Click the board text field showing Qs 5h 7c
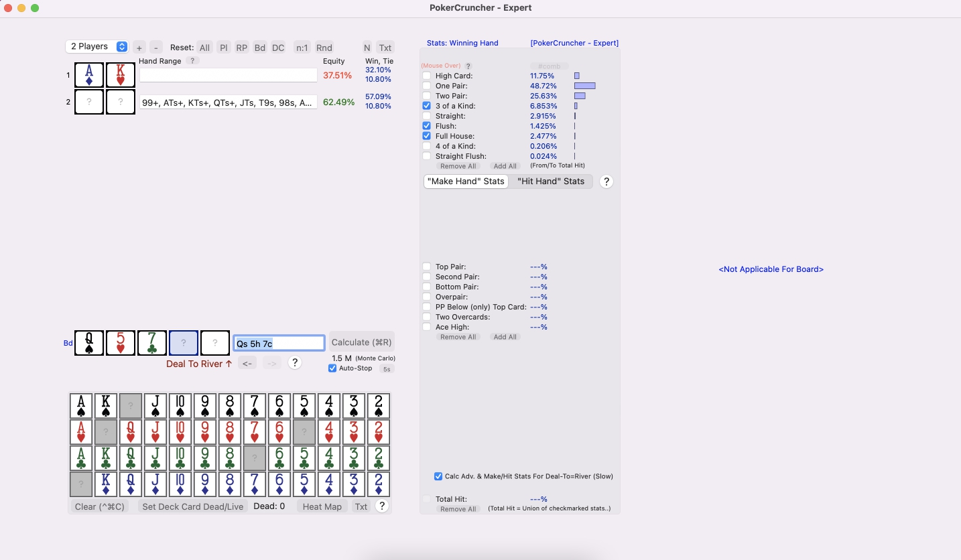 (279, 343)
